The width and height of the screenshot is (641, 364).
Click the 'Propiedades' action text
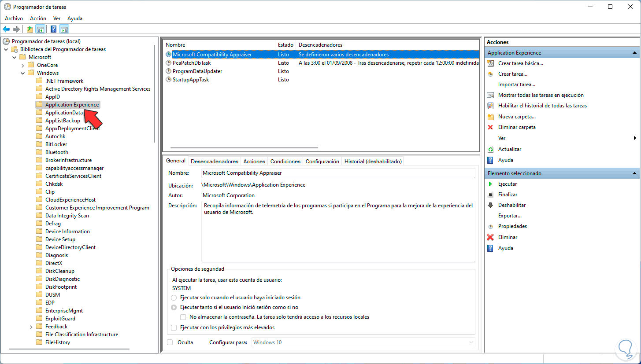coord(512,226)
